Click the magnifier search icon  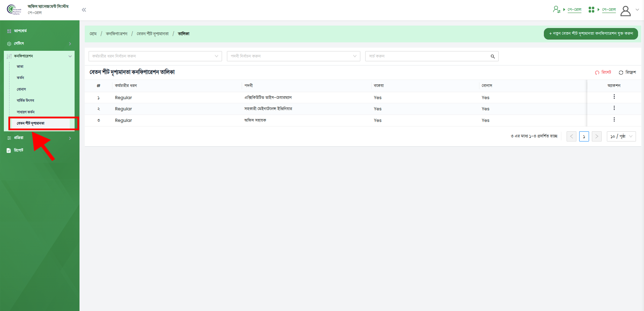(x=493, y=56)
